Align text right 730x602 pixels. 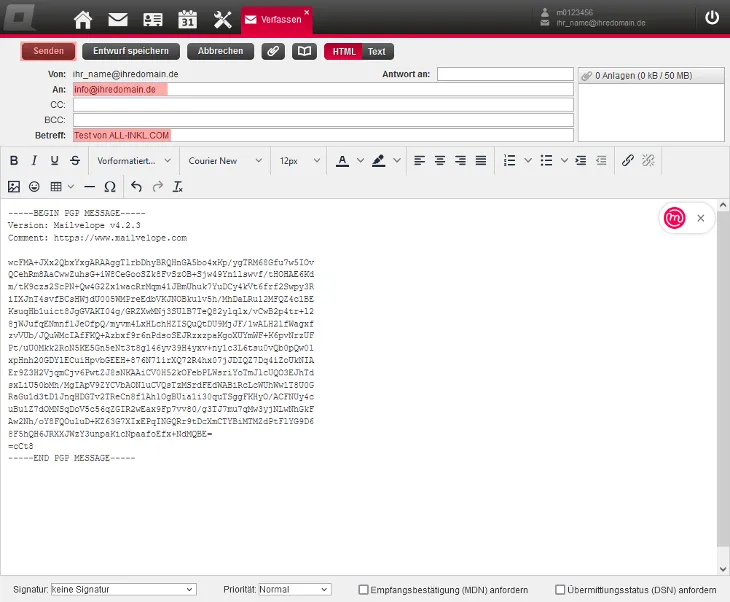click(460, 161)
